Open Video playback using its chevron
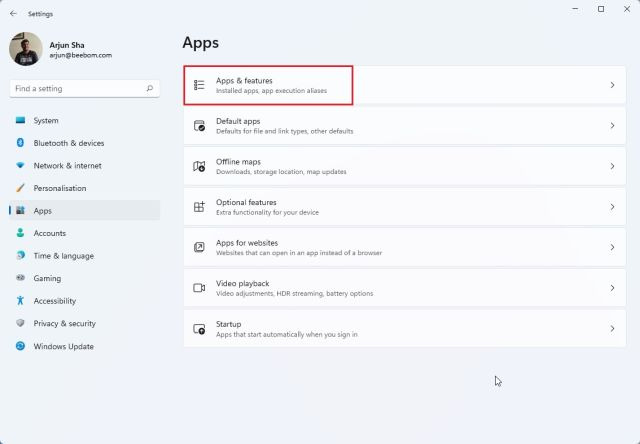 612,288
